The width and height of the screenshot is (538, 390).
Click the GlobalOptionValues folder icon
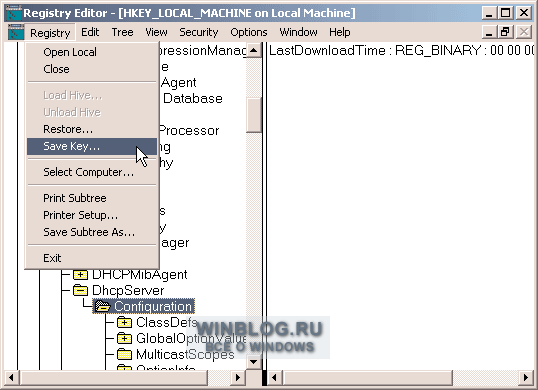coord(124,338)
